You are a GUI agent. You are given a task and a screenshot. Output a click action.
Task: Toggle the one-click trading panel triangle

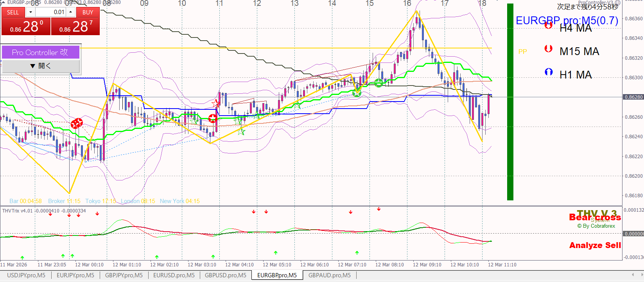[3, 2]
